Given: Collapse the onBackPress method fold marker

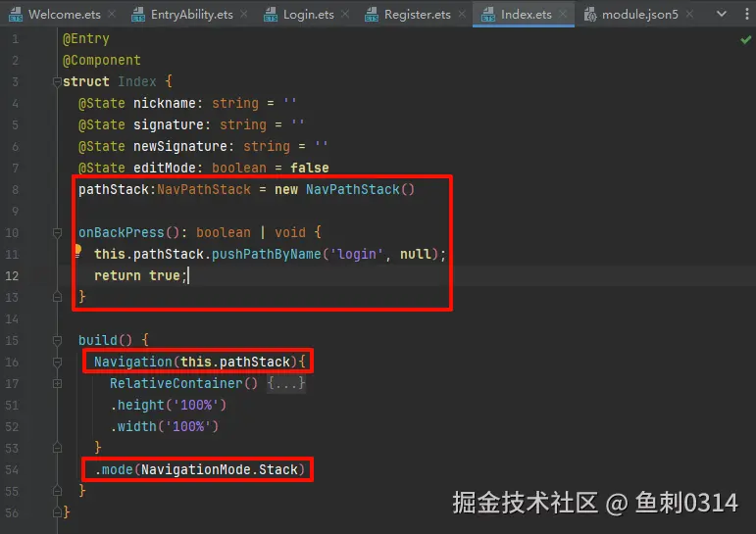Looking at the screenshot, I should (57, 233).
